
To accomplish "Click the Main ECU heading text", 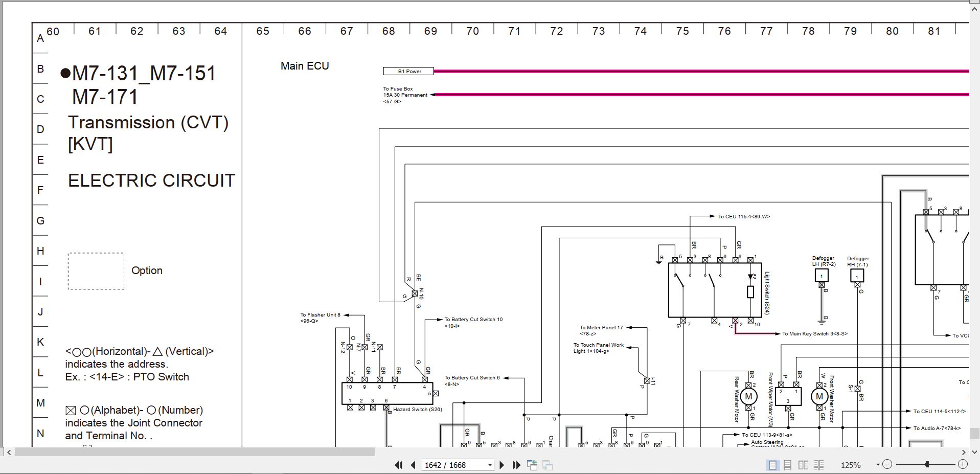I will [x=305, y=66].
